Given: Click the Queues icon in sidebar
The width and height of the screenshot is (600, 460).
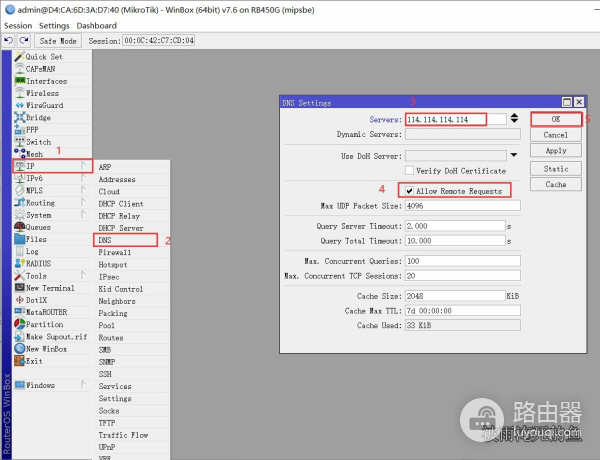Looking at the screenshot, I should (x=20, y=227).
